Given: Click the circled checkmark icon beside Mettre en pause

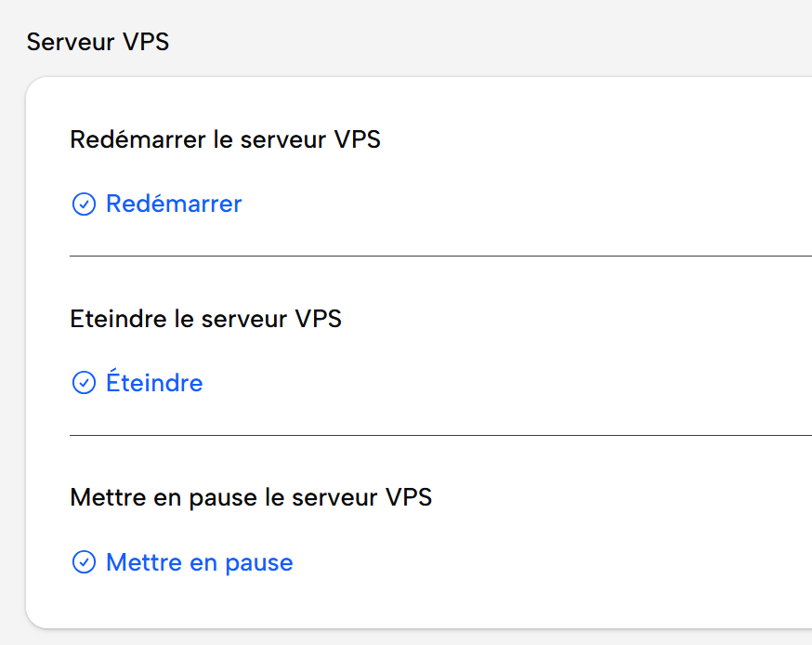Looking at the screenshot, I should [x=84, y=562].
